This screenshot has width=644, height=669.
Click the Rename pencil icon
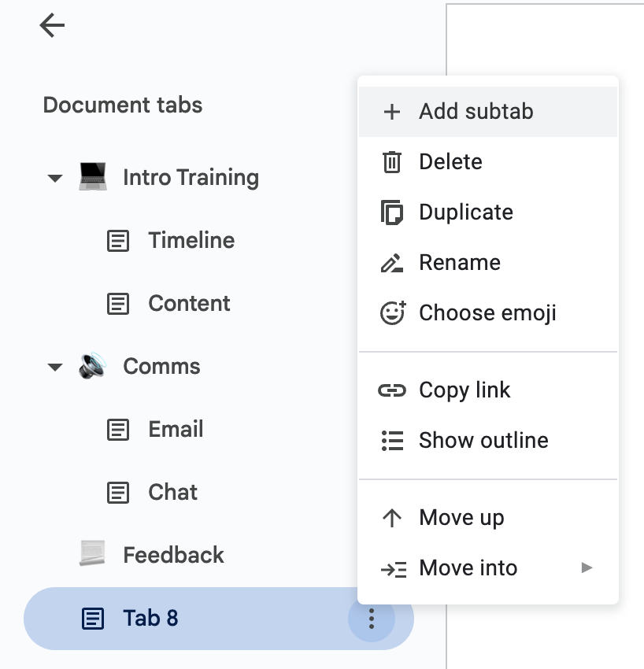391,262
